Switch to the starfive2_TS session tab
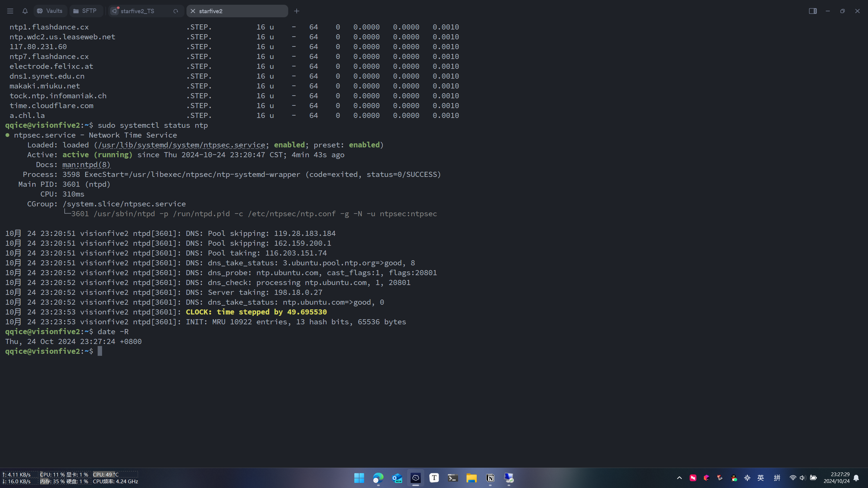 pyautogui.click(x=138, y=11)
